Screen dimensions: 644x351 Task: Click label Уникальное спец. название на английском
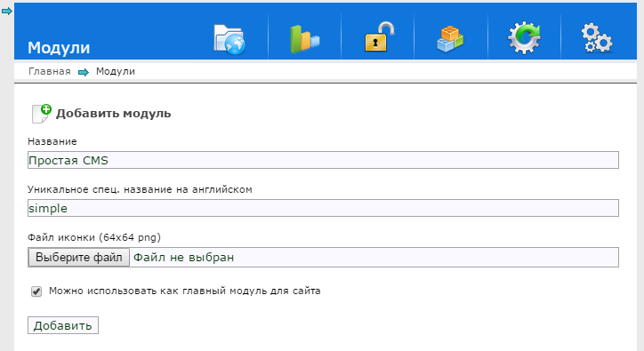(140, 189)
